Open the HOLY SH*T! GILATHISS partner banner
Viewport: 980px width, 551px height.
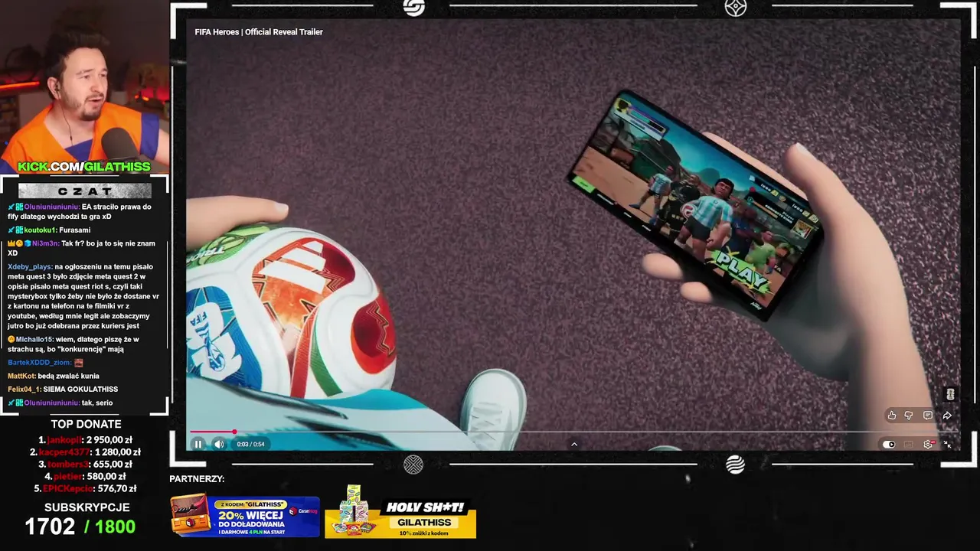(400, 513)
